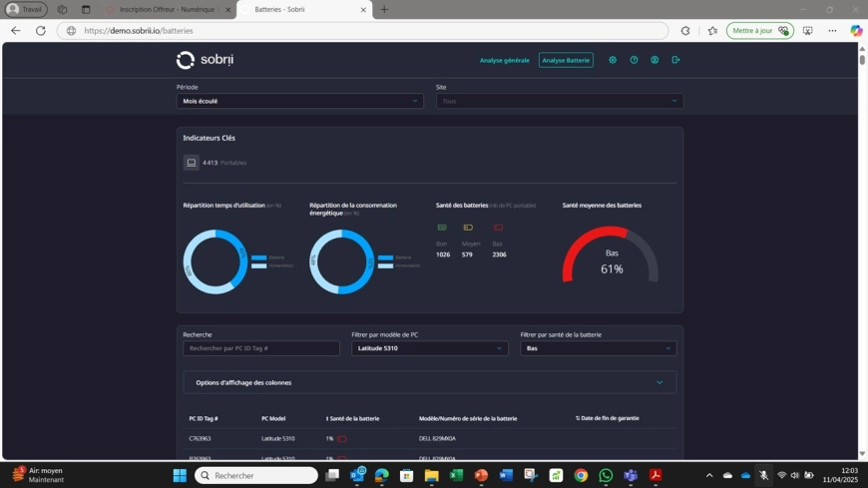Open the Windows Start menu

tap(180, 475)
